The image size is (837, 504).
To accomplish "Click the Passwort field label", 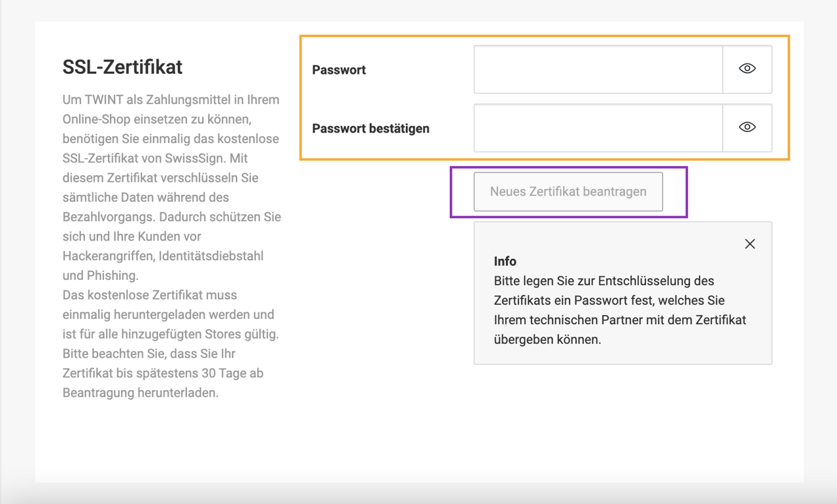I will [x=339, y=70].
